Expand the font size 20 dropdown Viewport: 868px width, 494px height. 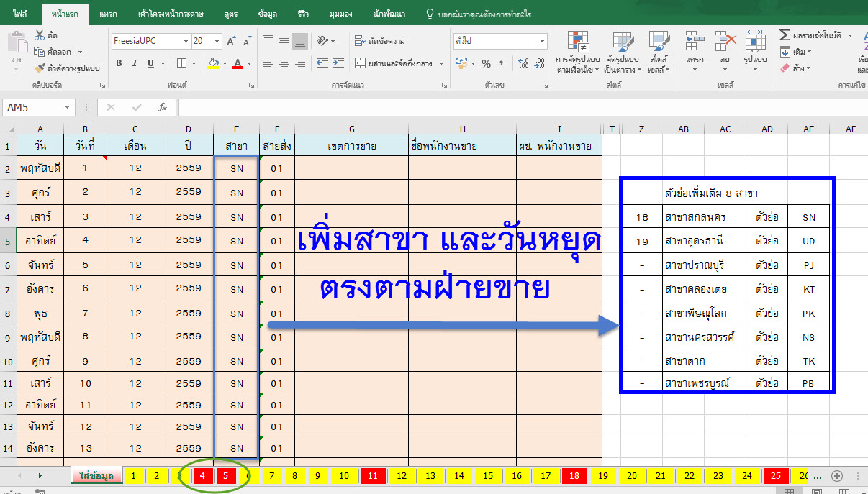click(217, 42)
